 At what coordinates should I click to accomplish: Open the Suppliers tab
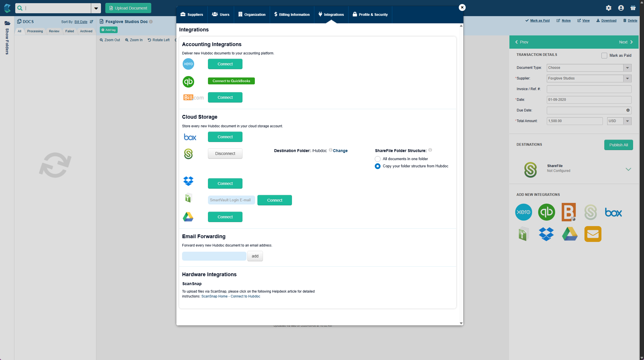pos(192,15)
